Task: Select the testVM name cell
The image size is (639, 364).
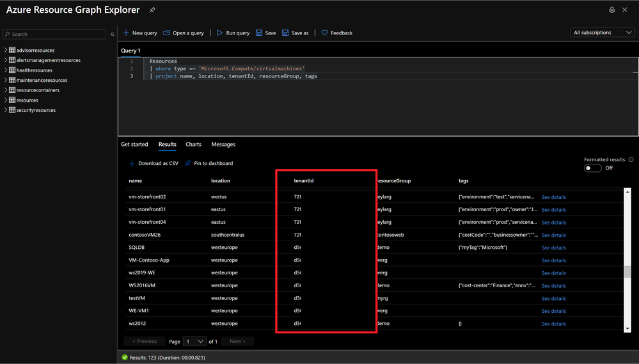Action: (137, 298)
